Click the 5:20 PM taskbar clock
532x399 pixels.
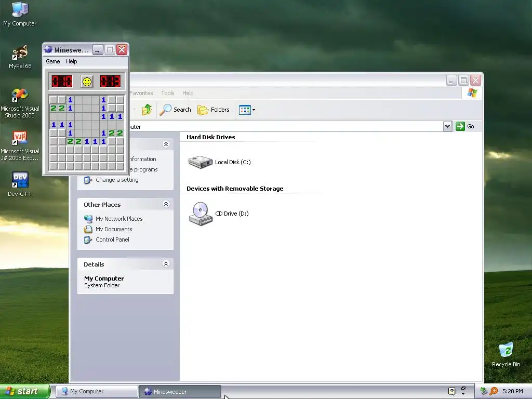click(512, 391)
